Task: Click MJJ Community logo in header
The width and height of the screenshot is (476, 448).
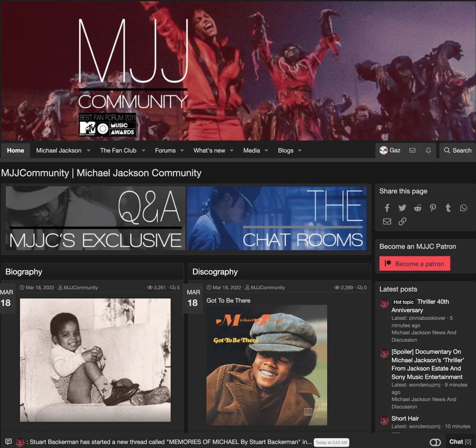Action: click(x=133, y=64)
